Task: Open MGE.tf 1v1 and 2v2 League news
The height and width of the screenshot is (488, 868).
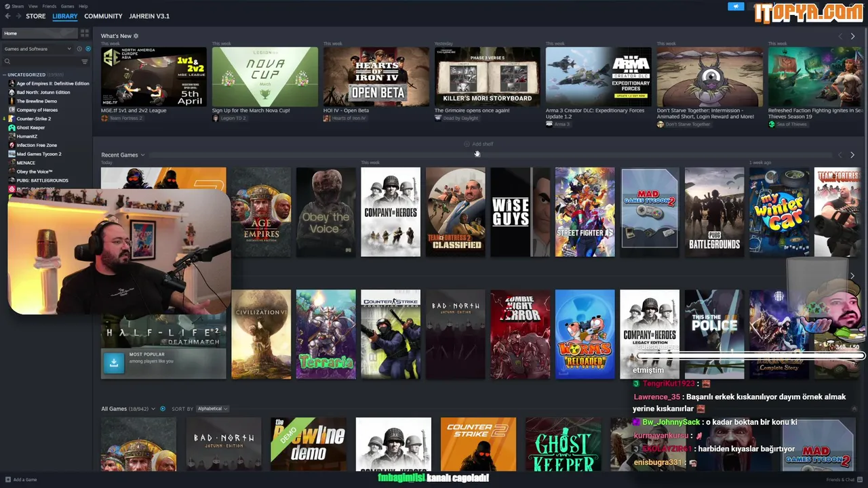Action: click(154, 76)
